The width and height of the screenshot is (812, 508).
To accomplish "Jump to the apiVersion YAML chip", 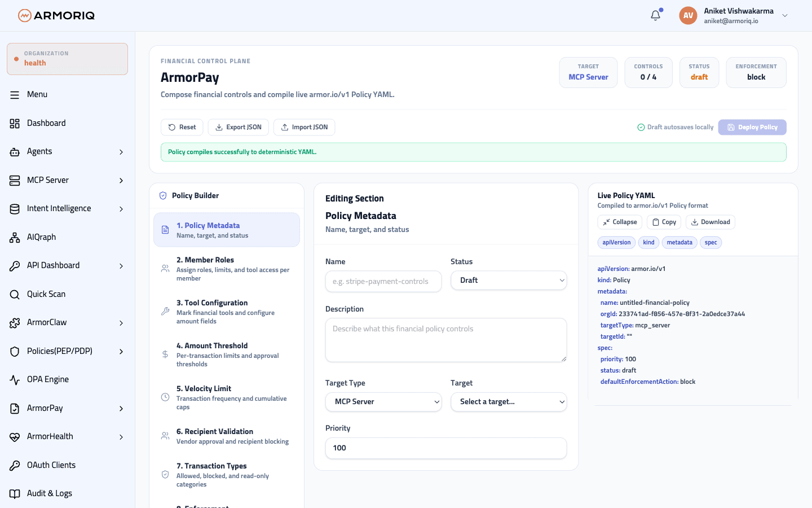I will (x=616, y=243).
